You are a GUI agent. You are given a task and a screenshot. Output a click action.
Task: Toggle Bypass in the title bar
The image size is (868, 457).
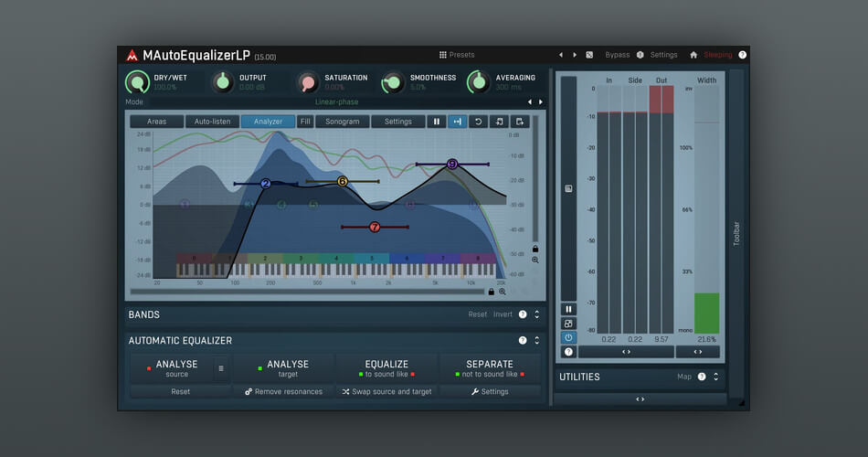pyautogui.click(x=618, y=55)
